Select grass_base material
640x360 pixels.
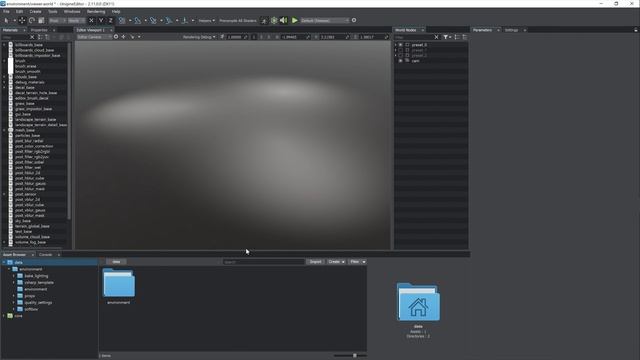pyautogui.click(x=24, y=104)
